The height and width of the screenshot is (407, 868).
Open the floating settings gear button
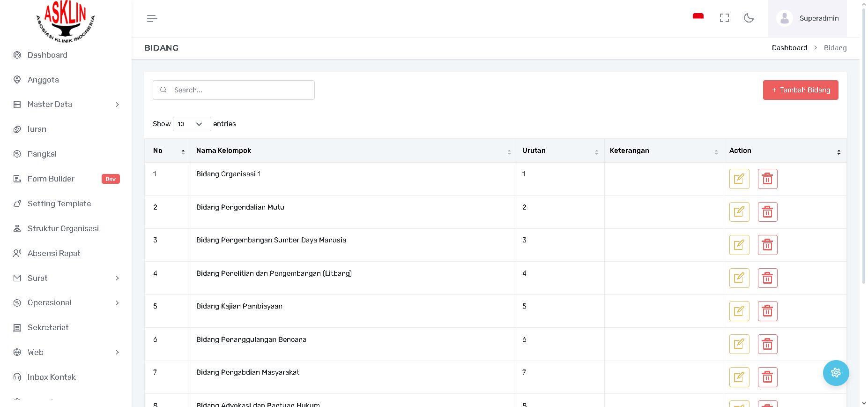836,373
